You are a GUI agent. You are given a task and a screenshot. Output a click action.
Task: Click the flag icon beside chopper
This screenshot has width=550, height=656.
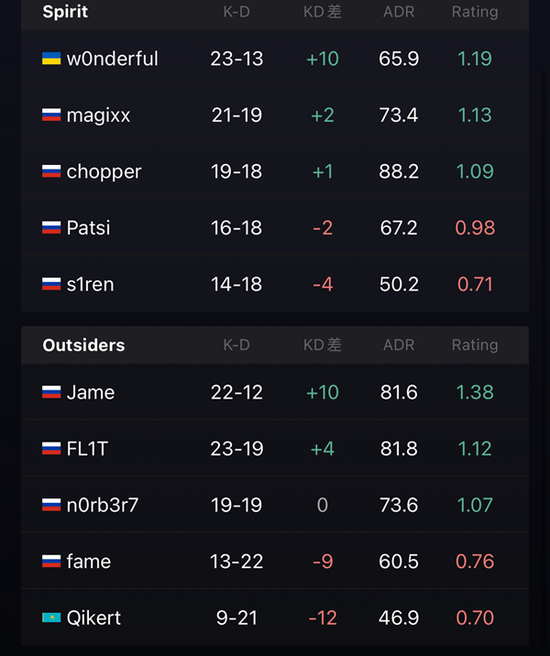pyautogui.click(x=51, y=171)
